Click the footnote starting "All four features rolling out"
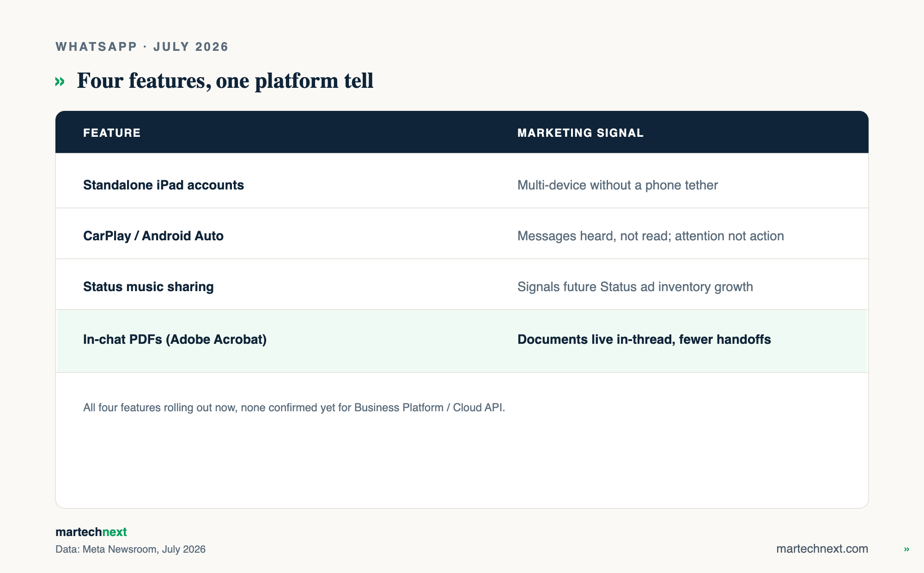This screenshot has height=573, width=924. [294, 408]
